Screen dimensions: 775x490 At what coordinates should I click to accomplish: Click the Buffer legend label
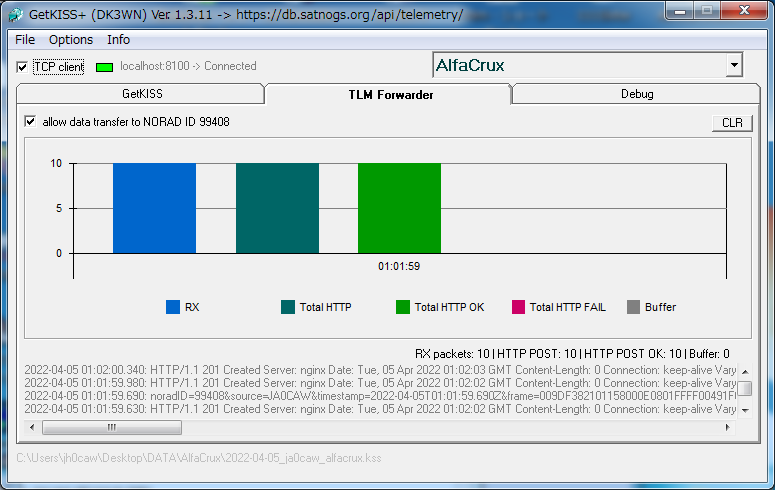660,307
